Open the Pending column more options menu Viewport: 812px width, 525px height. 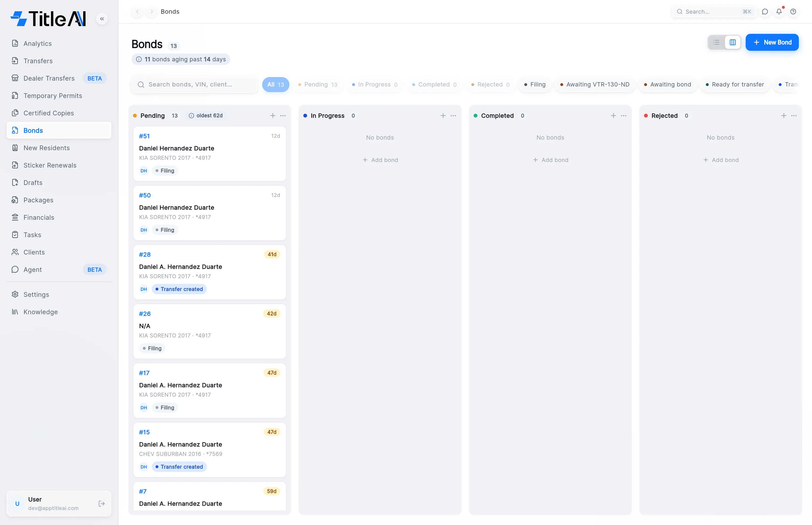(283, 116)
